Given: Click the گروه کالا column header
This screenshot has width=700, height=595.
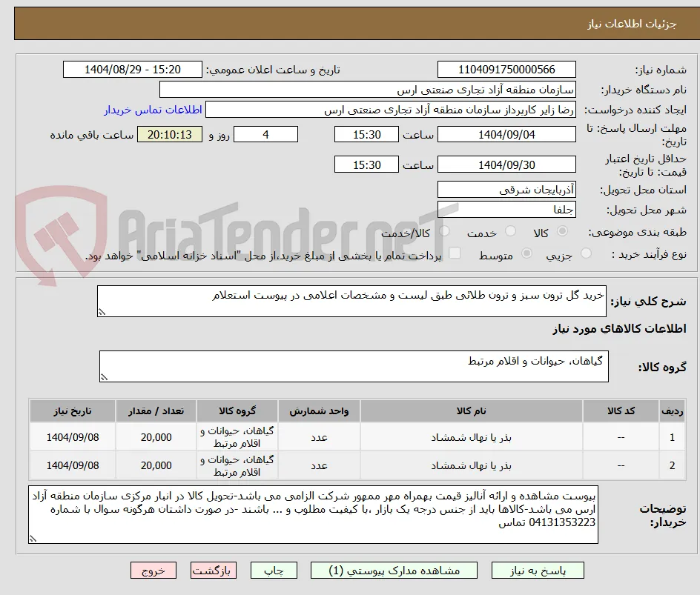Looking at the screenshot, I should [237, 410].
